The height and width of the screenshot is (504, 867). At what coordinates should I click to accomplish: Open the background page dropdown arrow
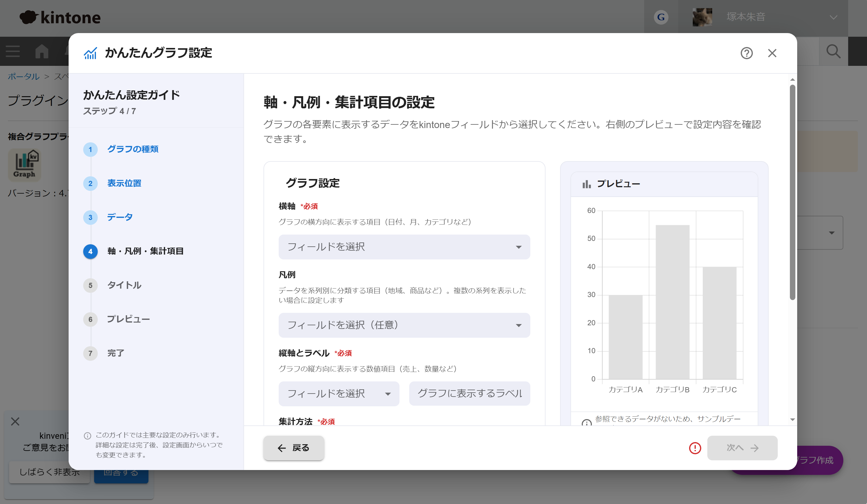[x=831, y=233]
